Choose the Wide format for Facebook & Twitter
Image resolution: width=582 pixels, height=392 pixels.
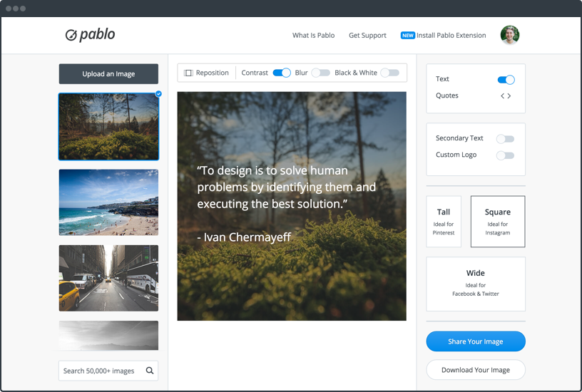476,284
